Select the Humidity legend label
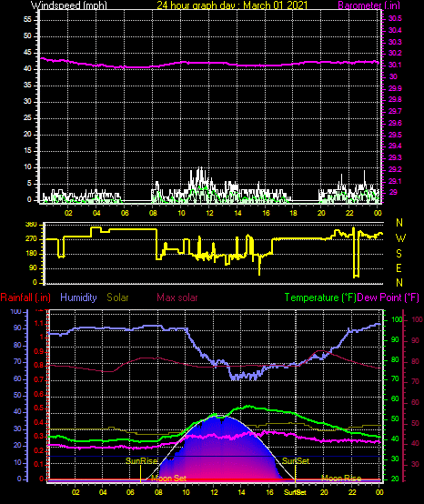This screenshot has height=504, width=424. (78, 297)
